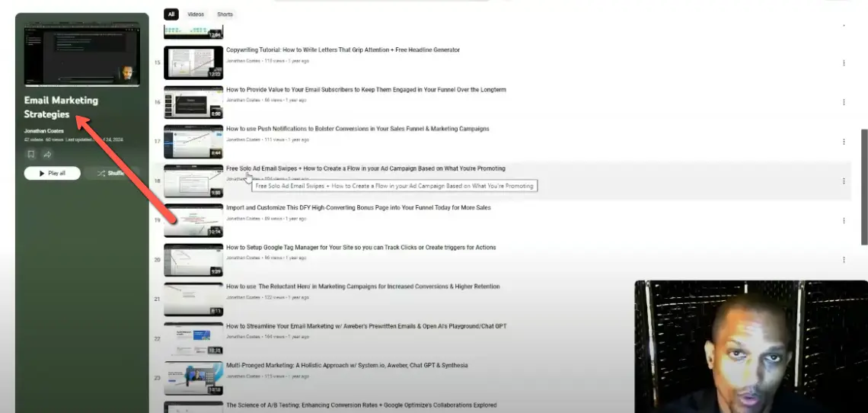Save the Email Marketing Strategies playlist bookmark icon
This screenshot has height=413, width=868.
point(31,154)
